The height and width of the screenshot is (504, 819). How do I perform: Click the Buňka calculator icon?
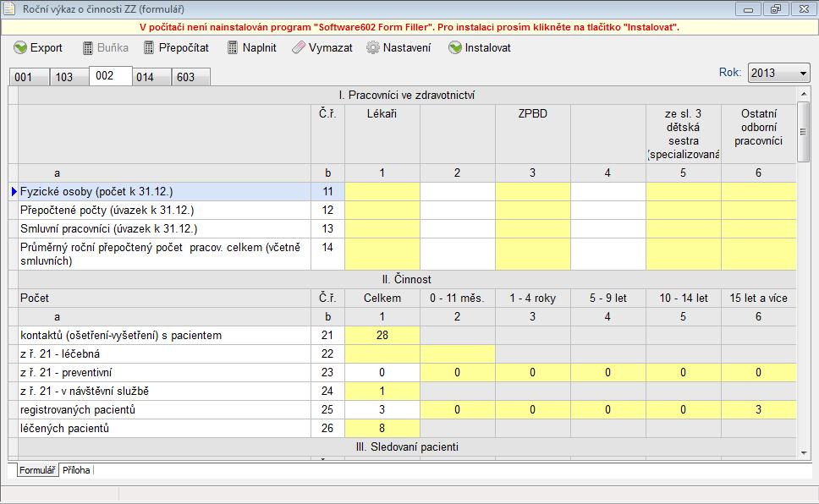88,48
